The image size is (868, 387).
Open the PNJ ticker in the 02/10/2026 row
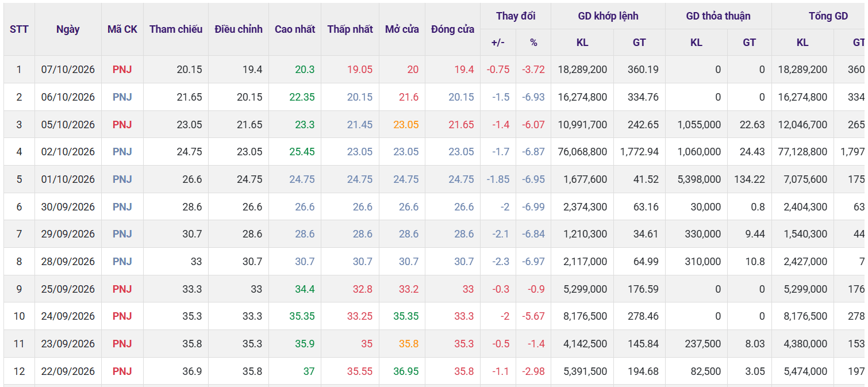(122, 152)
